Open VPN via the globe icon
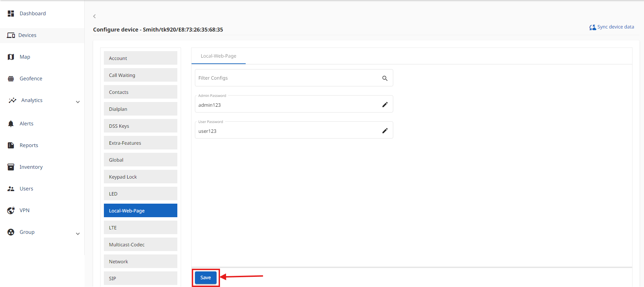The width and height of the screenshot is (644, 287). tap(11, 210)
